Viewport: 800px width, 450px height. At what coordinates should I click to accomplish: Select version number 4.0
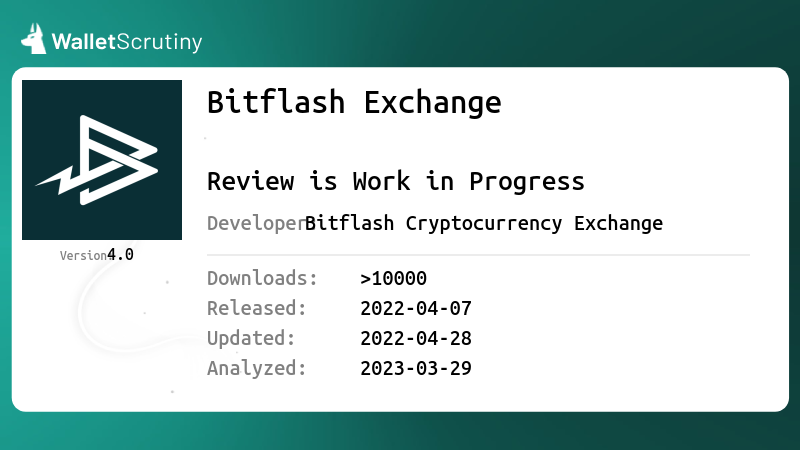pyautogui.click(x=120, y=255)
